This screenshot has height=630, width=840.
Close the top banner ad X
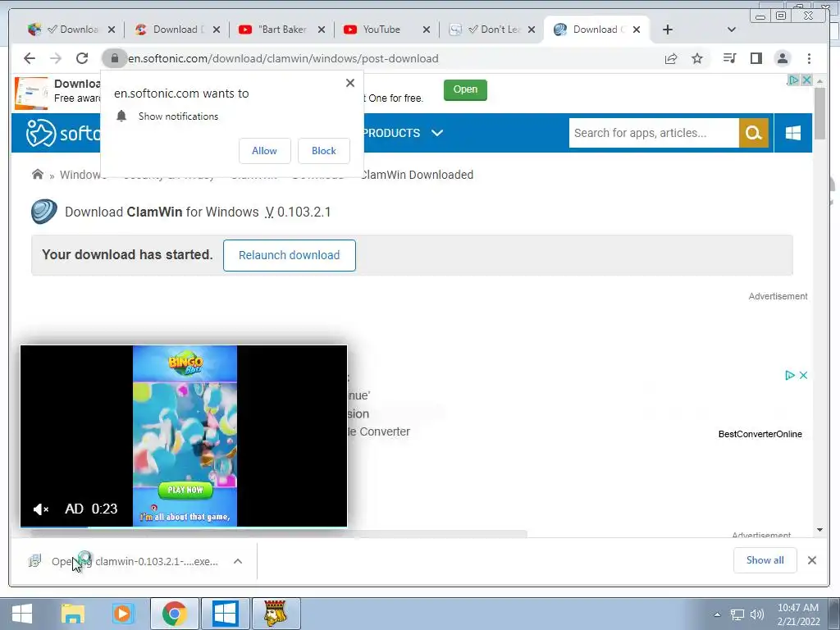tap(806, 80)
